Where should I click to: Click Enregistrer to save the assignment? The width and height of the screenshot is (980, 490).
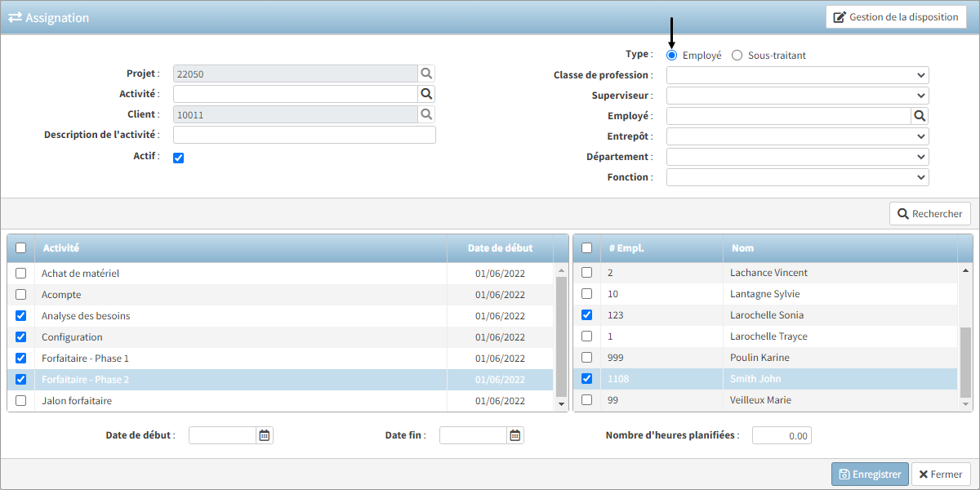point(869,474)
